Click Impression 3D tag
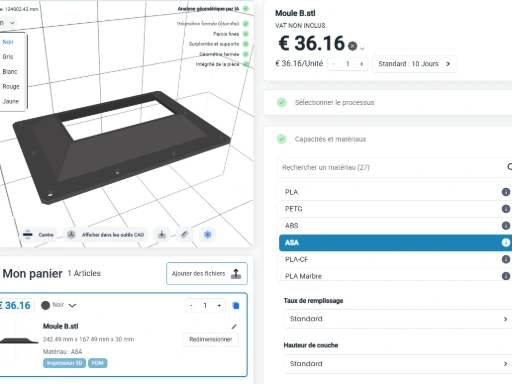Image resolution: width=512 pixels, height=384 pixels. (64, 363)
